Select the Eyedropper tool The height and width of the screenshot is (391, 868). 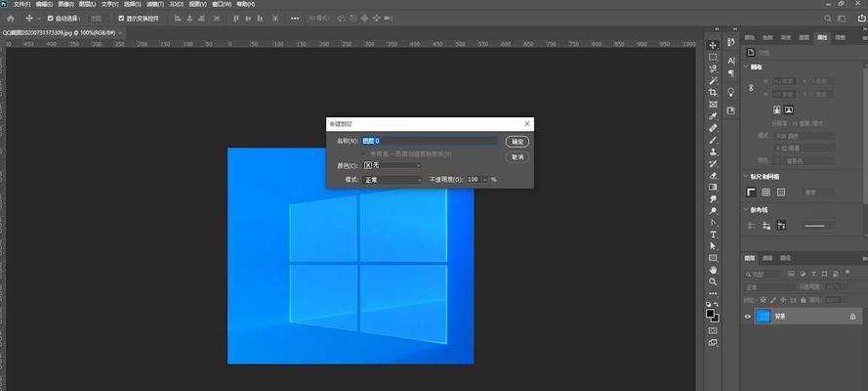[x=713, y=116]
